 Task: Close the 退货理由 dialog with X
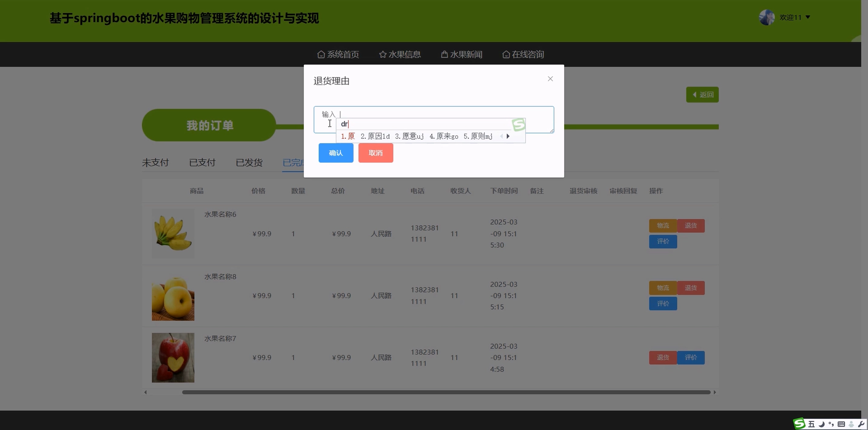click(x=550, y=79)
